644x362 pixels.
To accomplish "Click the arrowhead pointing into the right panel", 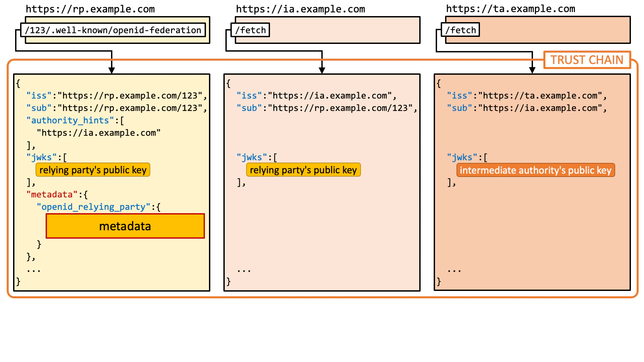I will pyautogui.click(x=532, y=70).
